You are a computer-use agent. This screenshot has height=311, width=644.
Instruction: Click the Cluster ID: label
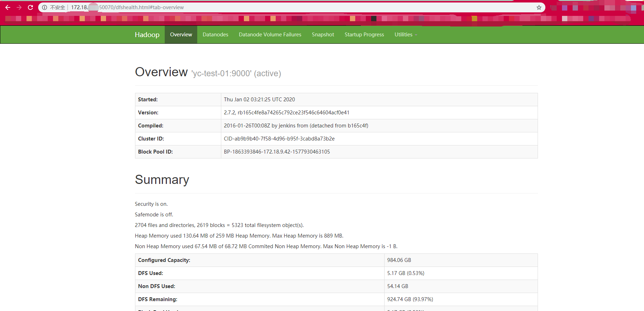tap(151, 139)
